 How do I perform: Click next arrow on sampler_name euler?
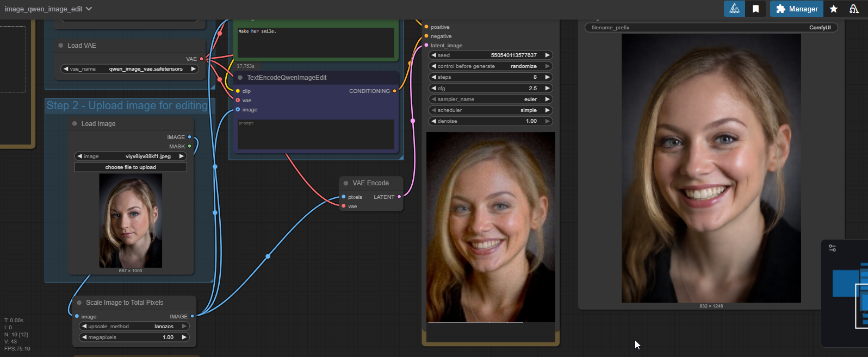pos(547,99)
